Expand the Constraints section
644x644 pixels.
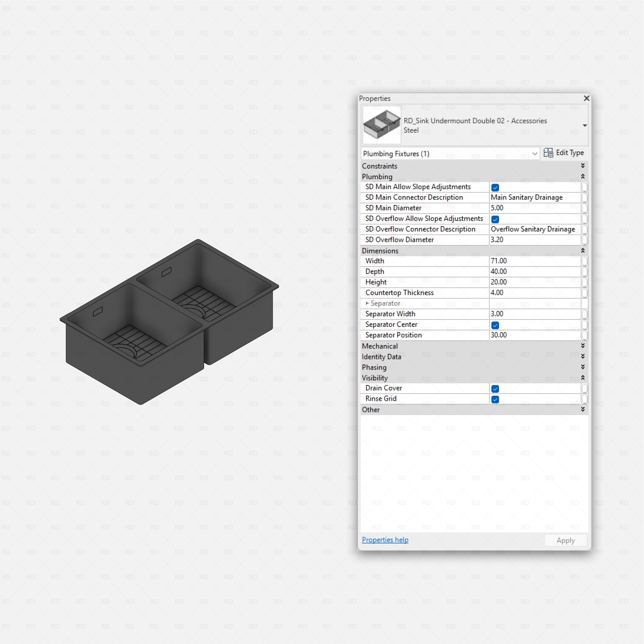tap(583, 166)
